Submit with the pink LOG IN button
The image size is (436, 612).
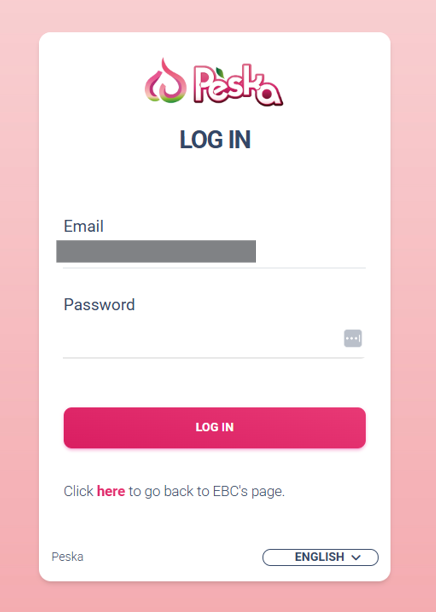[215, 427]
